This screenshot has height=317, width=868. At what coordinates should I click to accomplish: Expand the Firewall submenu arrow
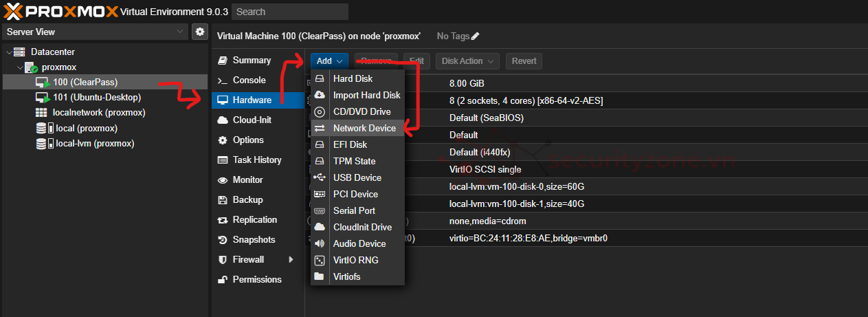[291, 260]
